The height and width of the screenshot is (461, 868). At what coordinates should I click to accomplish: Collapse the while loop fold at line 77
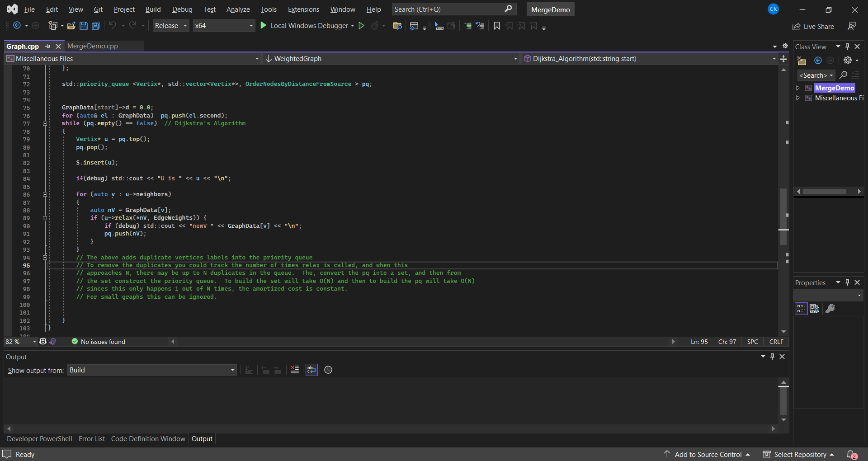[x=45, y=123]
